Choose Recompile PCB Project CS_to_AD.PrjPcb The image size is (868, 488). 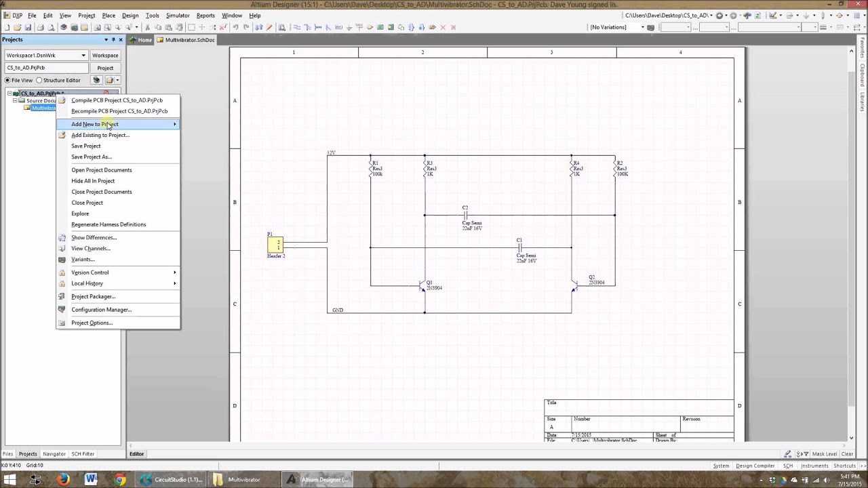coord(119,111)
